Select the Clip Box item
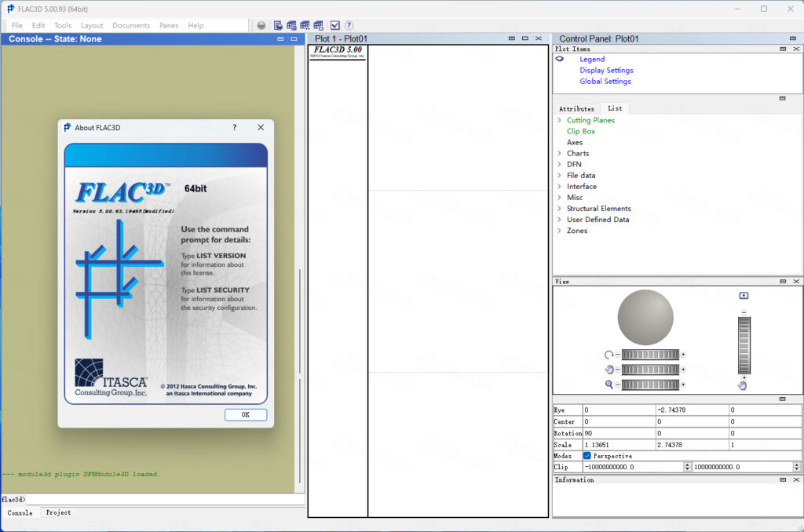 pyautogui.click(x=581, y=131)
